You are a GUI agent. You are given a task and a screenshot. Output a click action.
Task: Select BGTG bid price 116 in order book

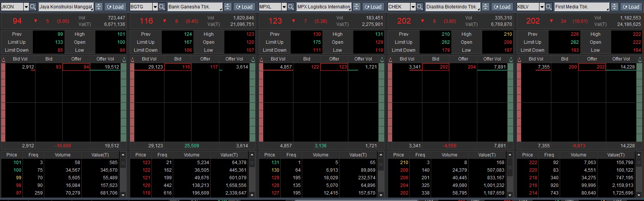pyautogui.click(x=178, y=67)
